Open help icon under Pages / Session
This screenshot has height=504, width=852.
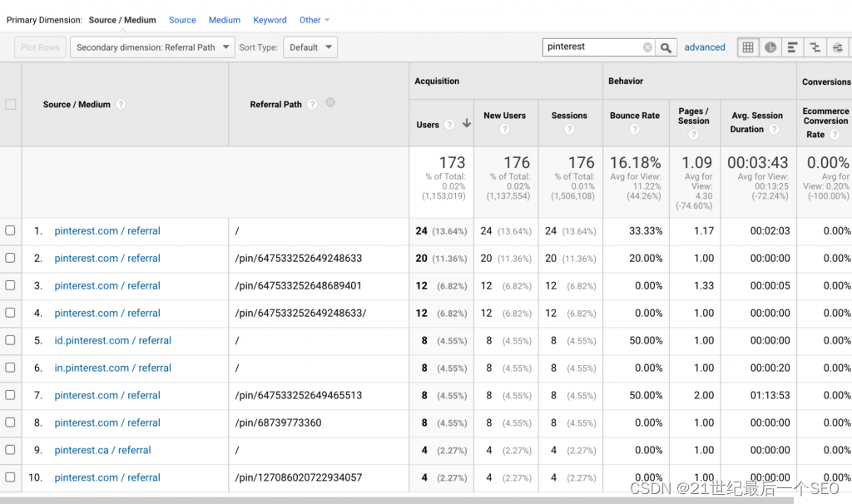[x=693, y=134]
